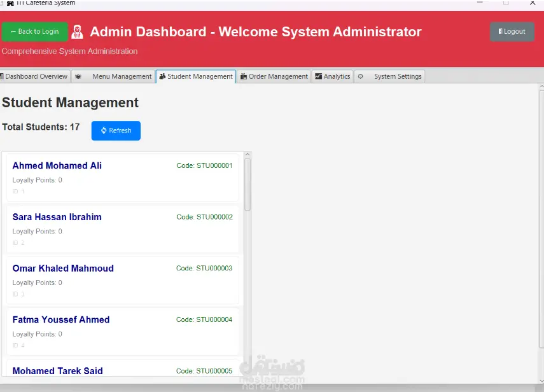544x392 pixels.
Task: Select student Ahmed Mohamed Ali
Action: click(122, 178)
